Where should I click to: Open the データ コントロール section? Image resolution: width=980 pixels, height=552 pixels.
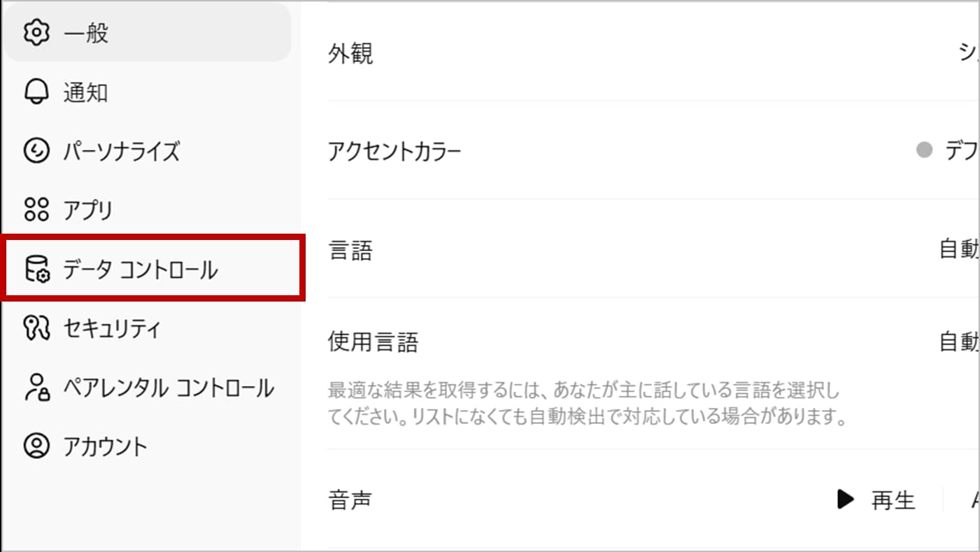click(140, 269)
